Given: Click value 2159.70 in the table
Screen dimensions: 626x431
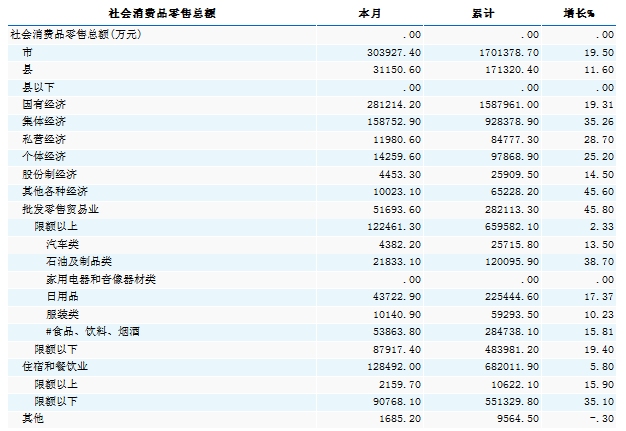Looking at the screenshot, I should 400,384.
